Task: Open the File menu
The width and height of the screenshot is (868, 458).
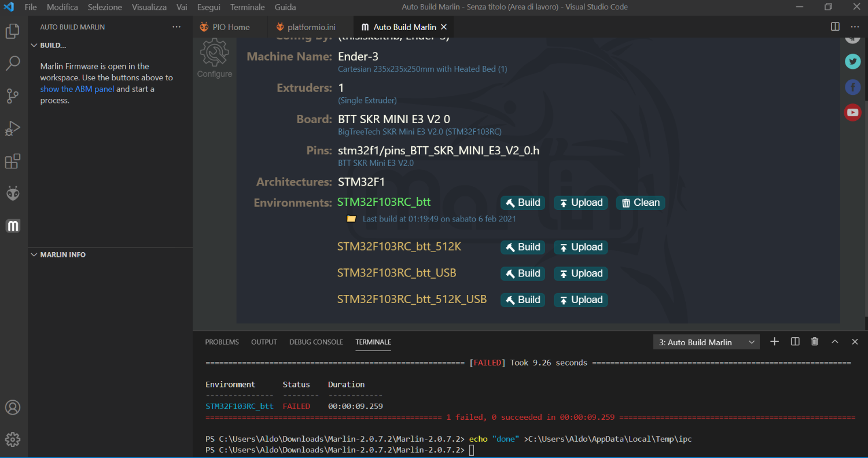Action: (x=31, y=7)
